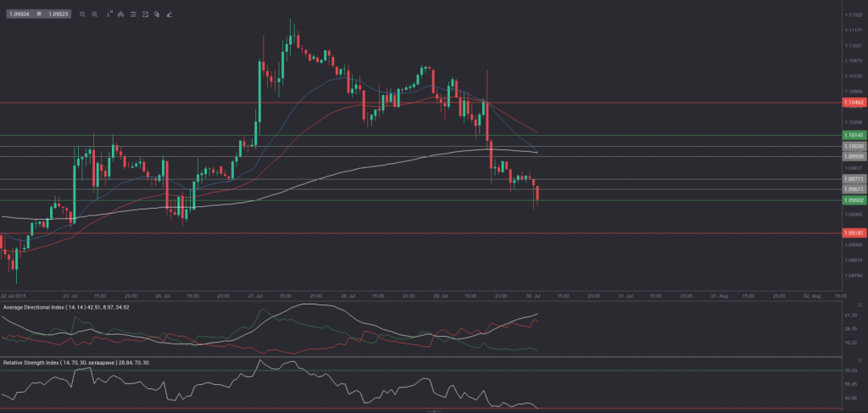The height and width of the screenshot is (413, 868).
Task: Click the chart edit checkbox icon
Action: tap(145, 14)
